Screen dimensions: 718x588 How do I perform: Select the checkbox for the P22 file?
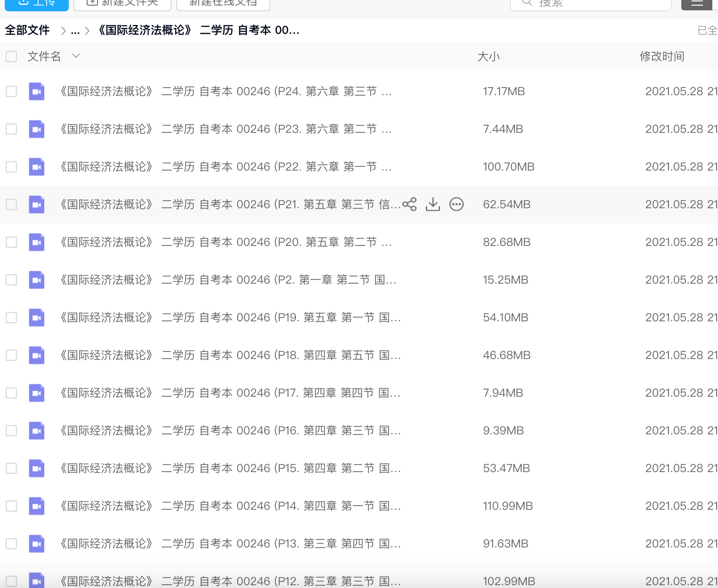click(11, 167)
